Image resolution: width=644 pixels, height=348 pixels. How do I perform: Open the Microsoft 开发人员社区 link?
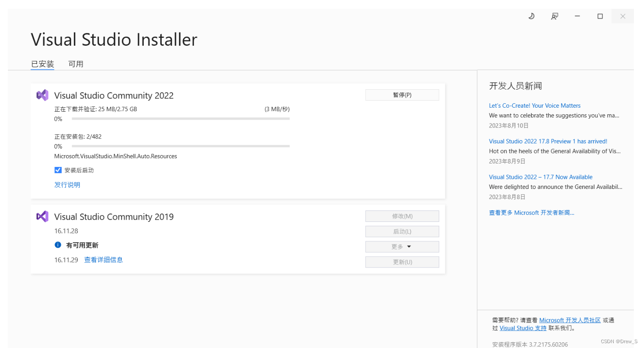(x=570, y=320)
